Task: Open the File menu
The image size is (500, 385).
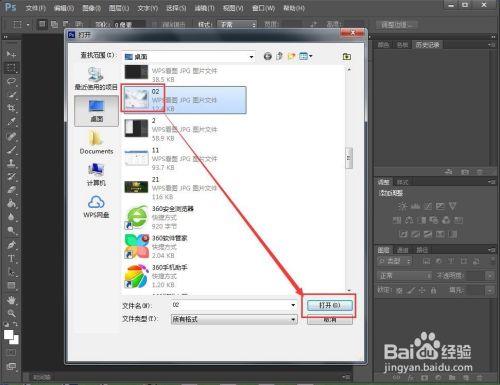Action: (35, 8)
